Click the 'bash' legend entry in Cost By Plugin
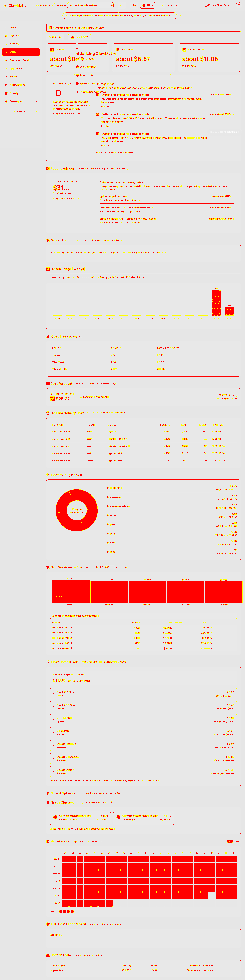 click(x=111, y=543)
